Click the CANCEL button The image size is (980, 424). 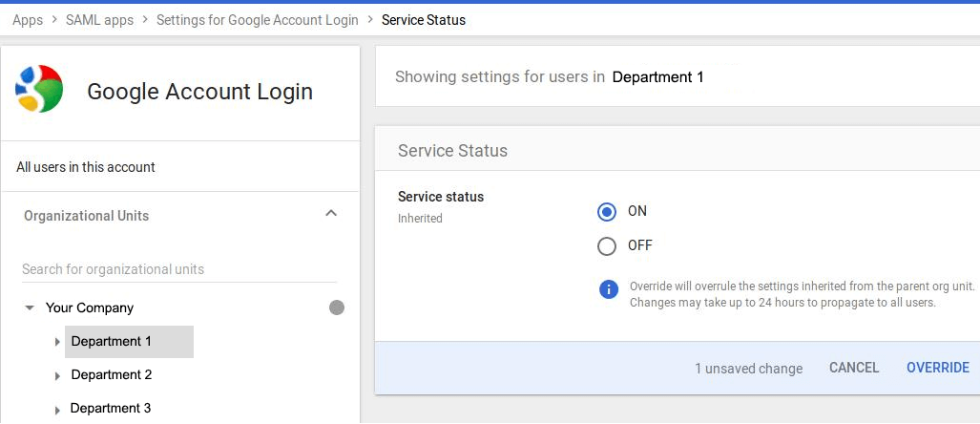(x=854, y=368)
